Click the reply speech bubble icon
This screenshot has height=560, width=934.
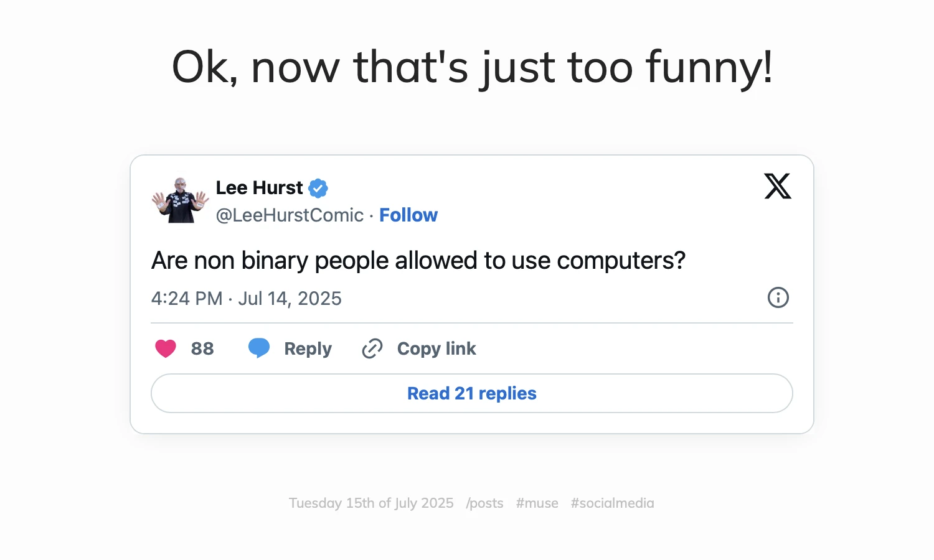(259, 348)
